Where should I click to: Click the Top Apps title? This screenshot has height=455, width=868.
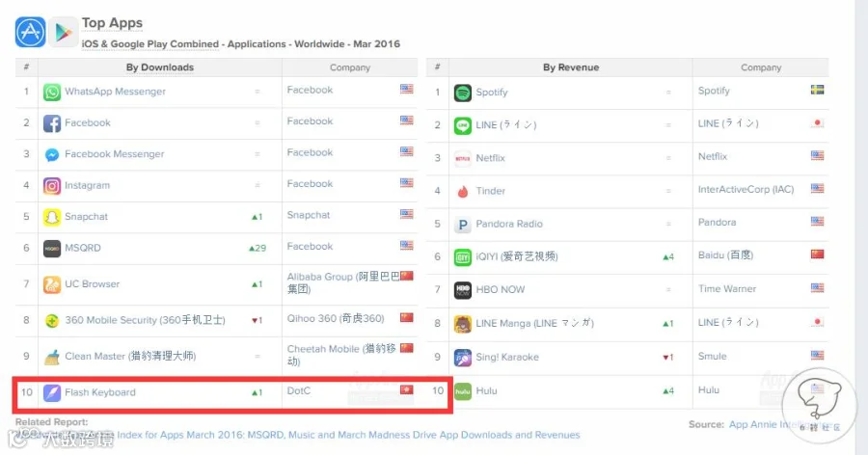pyautogui.click(x=113, y=23)
